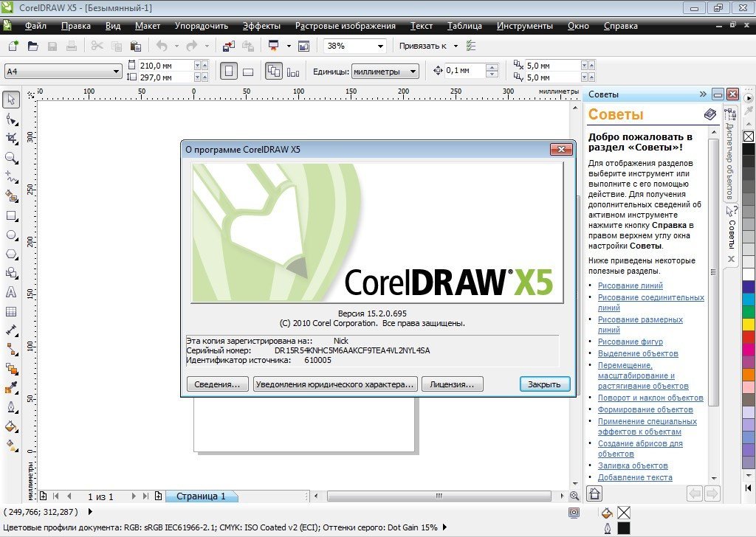Open the 38% zoom level dropdown

[381, 46]
